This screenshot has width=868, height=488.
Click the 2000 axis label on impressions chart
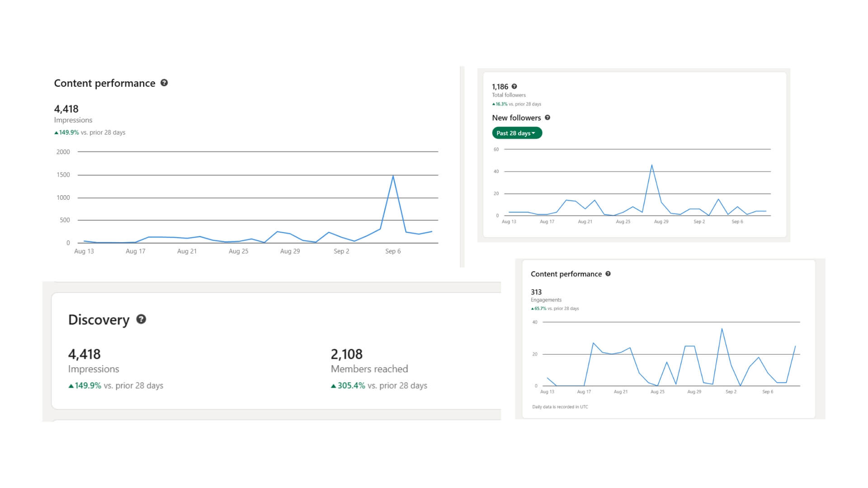(63, 152)
